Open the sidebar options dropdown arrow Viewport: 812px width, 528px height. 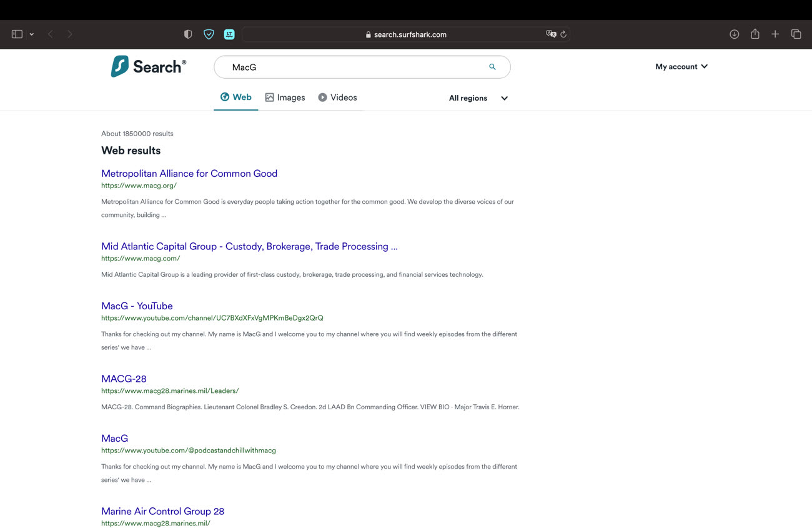tap(31, 34)
